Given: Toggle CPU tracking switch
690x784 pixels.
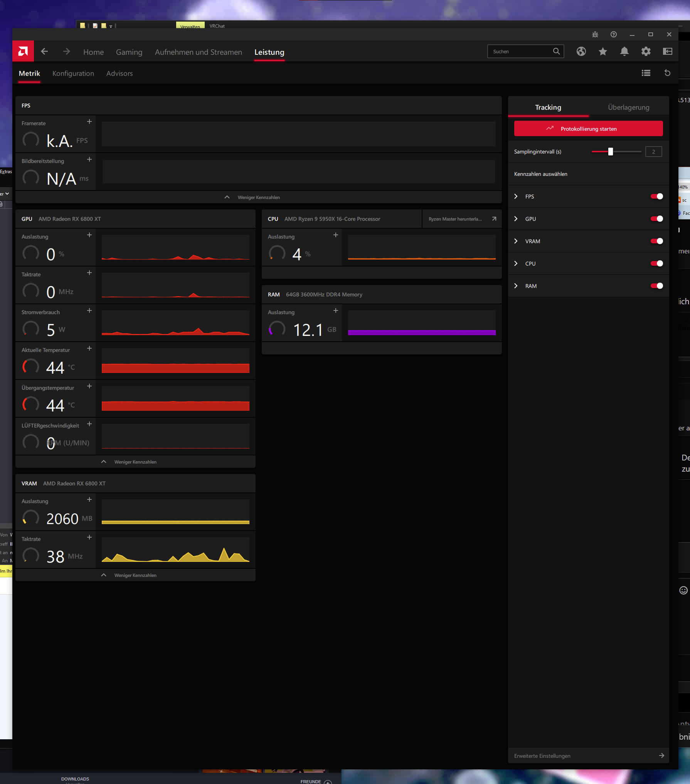Looking at the screenshot, I should (x=657, y=263).
